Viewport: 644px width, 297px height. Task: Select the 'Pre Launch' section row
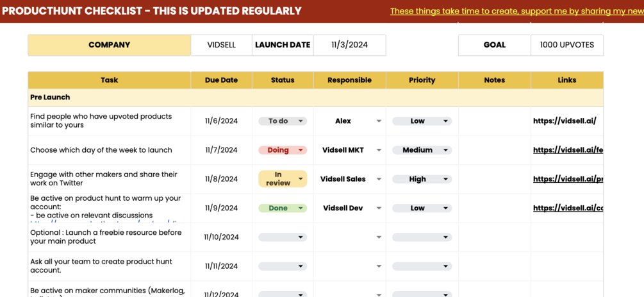click(315, 98)
